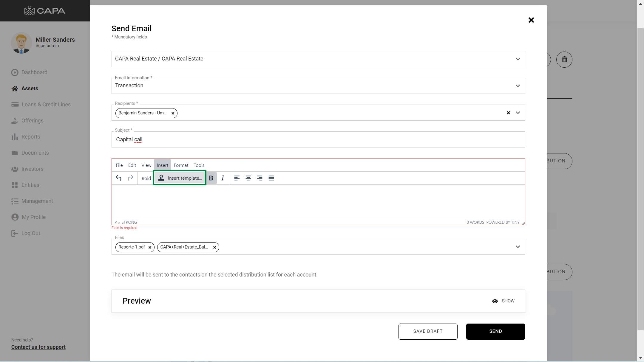644x362 pixels.
Task: Remove Benjamin Sanders recipient chip
Action: click(173, 113)
